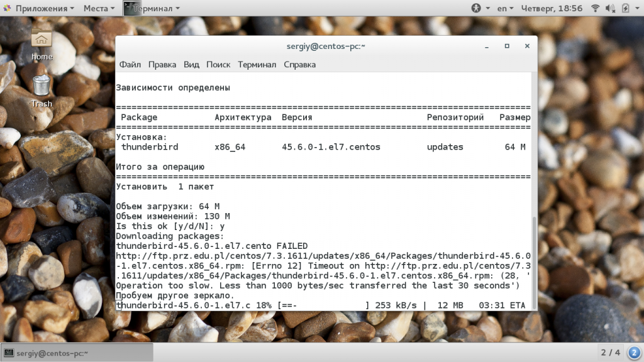Click the Wi-Fi network status icon

point(594,8)
